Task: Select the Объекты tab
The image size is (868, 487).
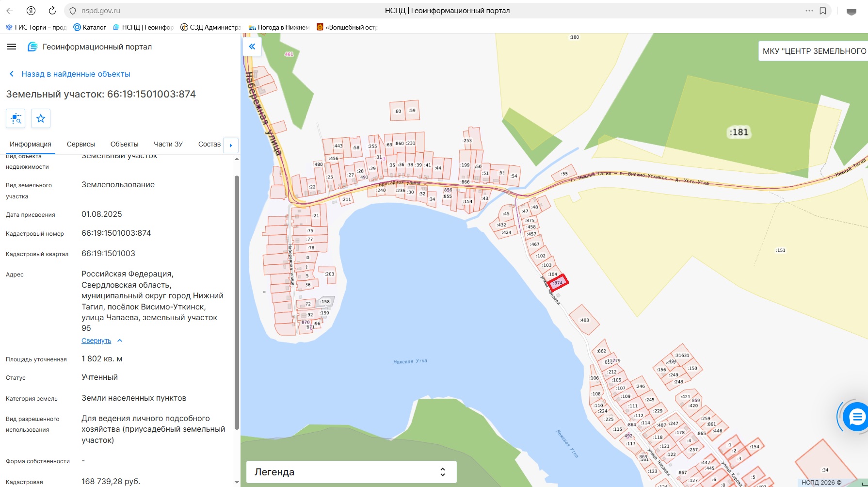Action: (125, 144)
